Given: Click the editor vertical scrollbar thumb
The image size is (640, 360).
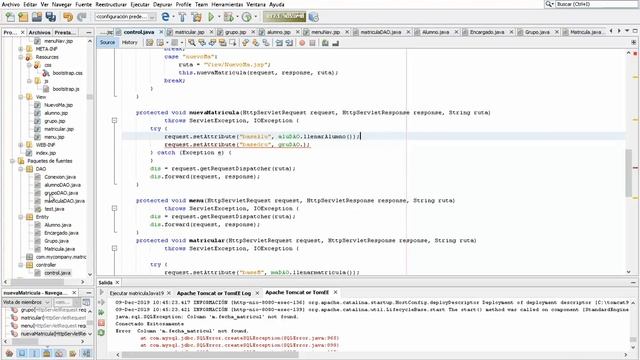Looking at the screenshot, I should (x=629, y=173).
